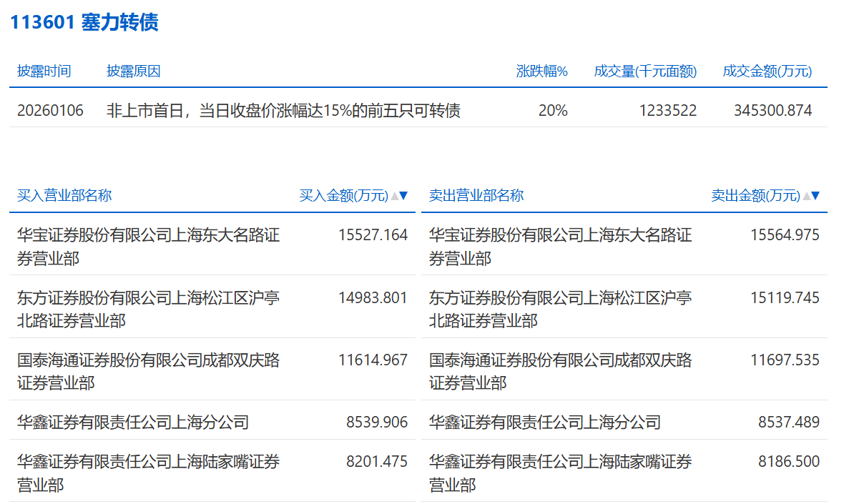Open buy-side 华鑫证券上海陆家嘴 branch
Viewport: 854px width, 504px height.
click(x=148, y=473)
